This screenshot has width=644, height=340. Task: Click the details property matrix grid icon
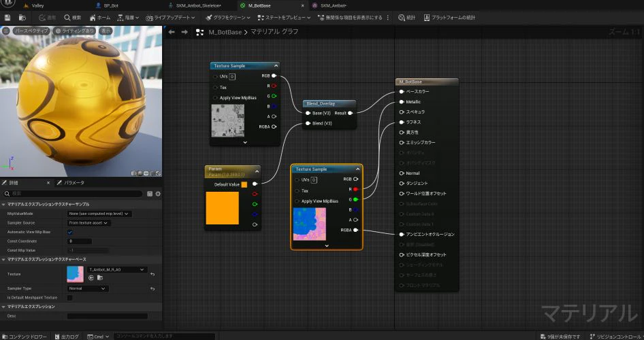(x=150, y=194)
